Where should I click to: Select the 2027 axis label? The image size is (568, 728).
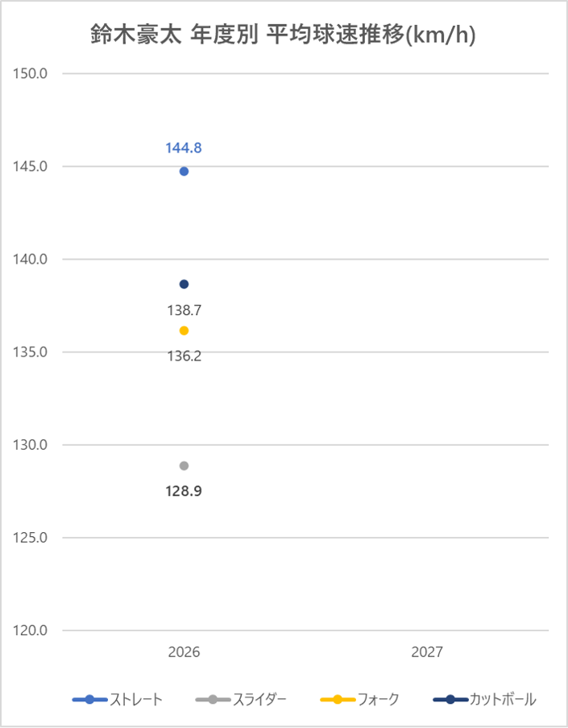pyautogui.click(x=427, y=652)
